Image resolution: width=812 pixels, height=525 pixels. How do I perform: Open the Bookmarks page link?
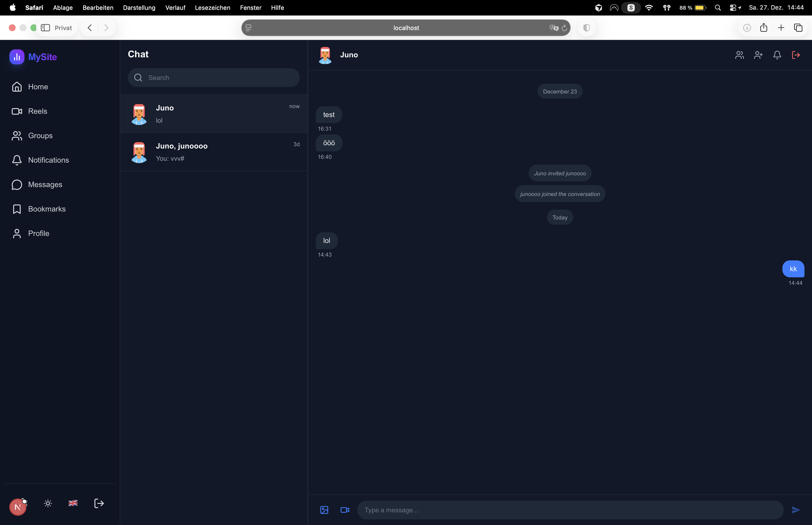[x=47, y=209]
